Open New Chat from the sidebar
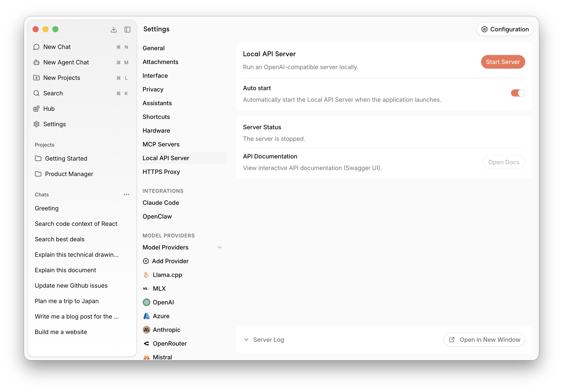The height and width of the screenshot is (392, 563). [x=57, y=47]
